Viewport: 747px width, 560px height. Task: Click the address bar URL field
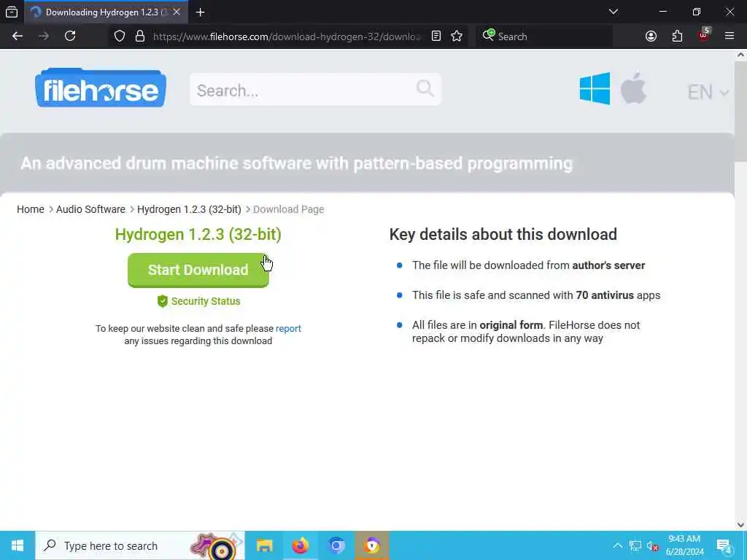287,36
